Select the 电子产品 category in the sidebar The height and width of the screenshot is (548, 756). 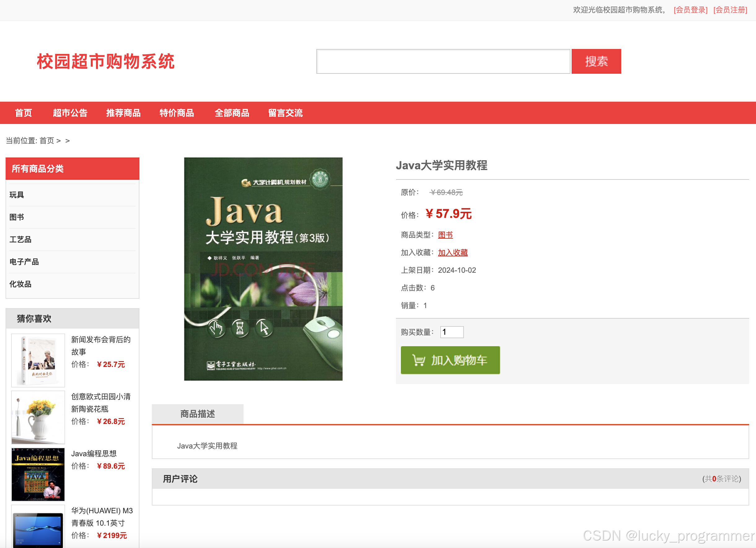coord(24,262)
